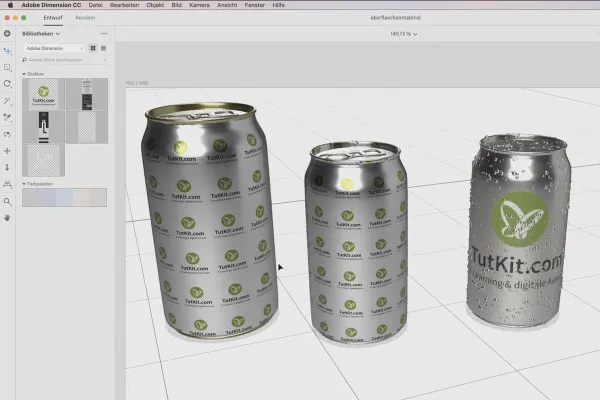Select the second graphic with dark box
600x400 pixels.
coord(87,94)
